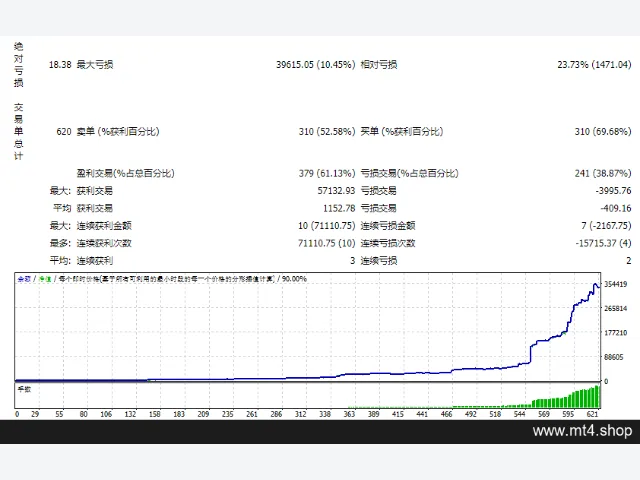
Task: Click the value 241 (38.87%)
Action: tap(603, 173)
